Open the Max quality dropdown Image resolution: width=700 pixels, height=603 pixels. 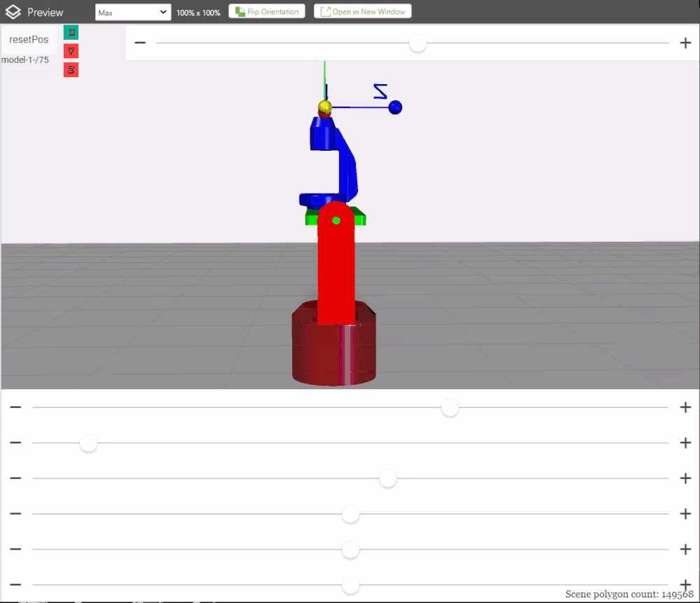132,12
